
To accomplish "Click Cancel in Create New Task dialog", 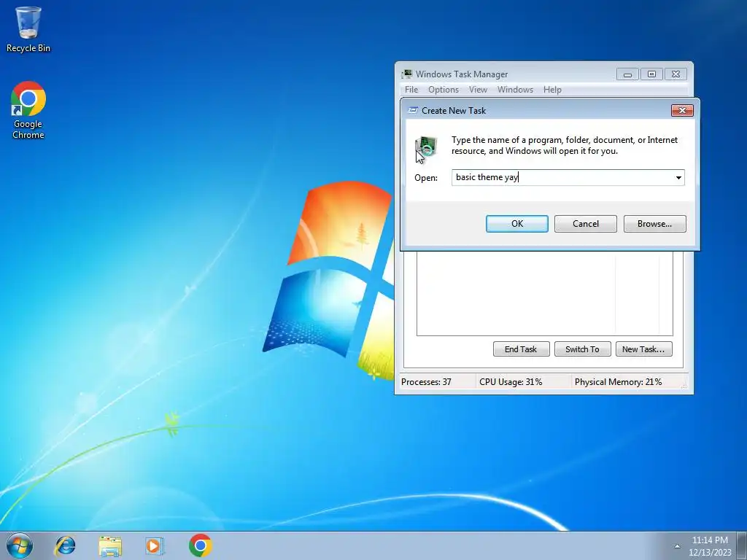I will pyautogui.click(x=586, y=224).
